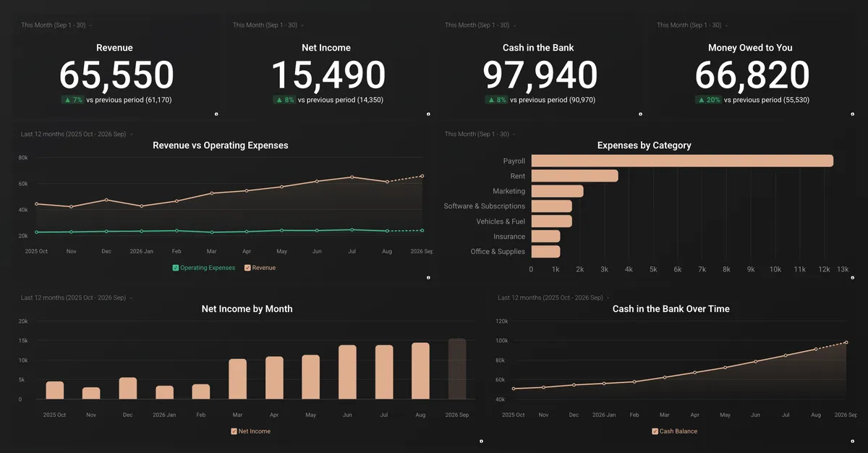Open the date range dropdown above Net Income
Image resolution: width=868 pixels, height=453 pixels.
click(x=268, y=25)
